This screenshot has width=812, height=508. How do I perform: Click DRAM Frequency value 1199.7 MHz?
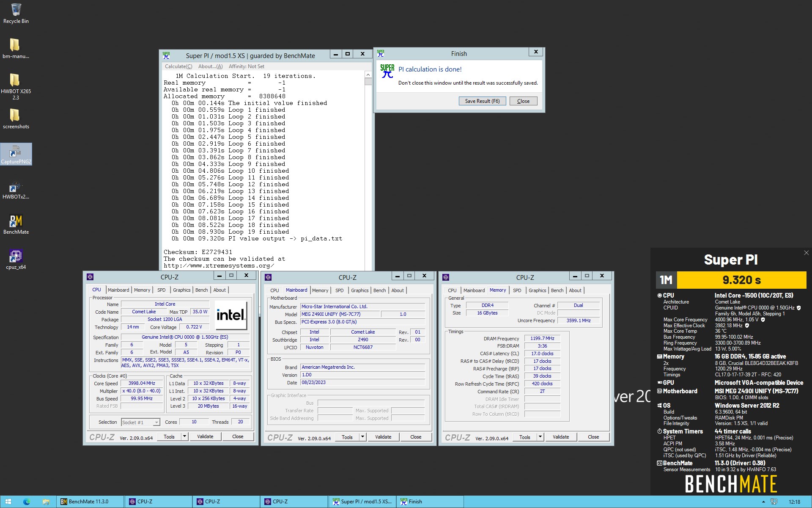click(x=542, y=338)
